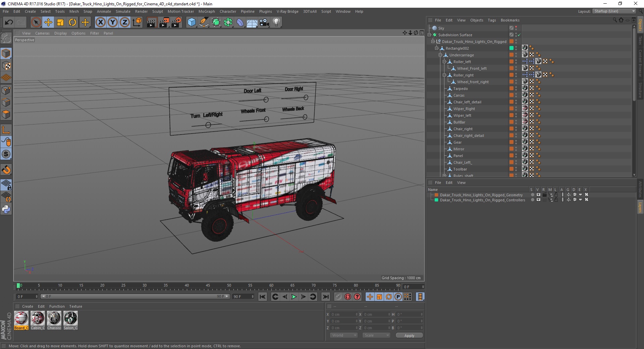
Task: Open the deformer bend icon
Action: coord(240,22)
